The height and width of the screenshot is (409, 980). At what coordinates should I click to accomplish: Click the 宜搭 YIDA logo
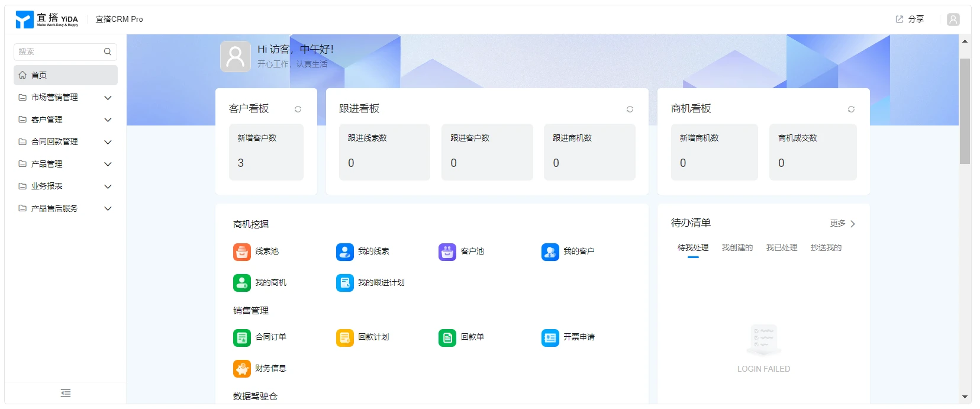coord(47,20)
